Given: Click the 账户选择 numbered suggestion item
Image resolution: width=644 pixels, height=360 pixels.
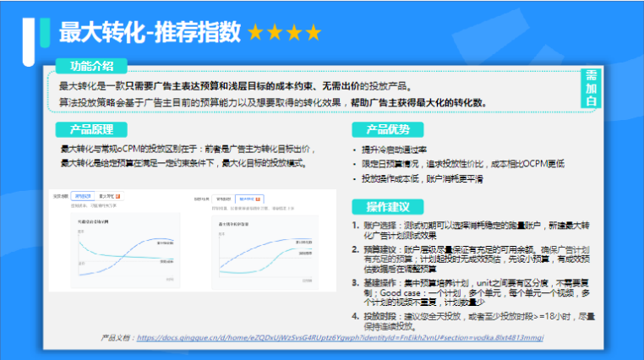Looking at the screenshot, I should coord(473,230).
